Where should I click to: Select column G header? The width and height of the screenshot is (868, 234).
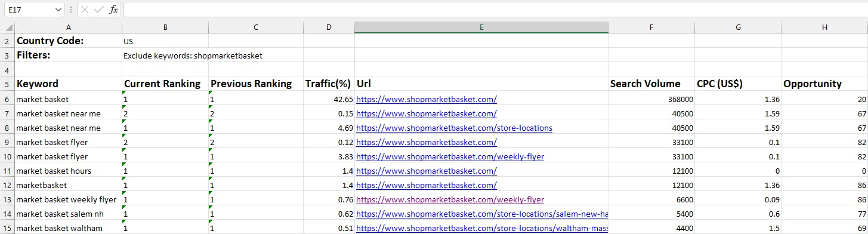738,27
